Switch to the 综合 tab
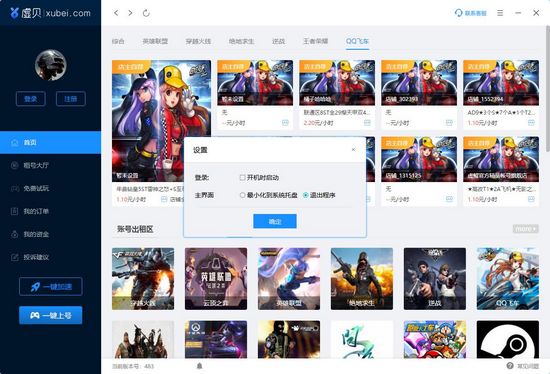 pyautogui.click(x=118, y=41)
